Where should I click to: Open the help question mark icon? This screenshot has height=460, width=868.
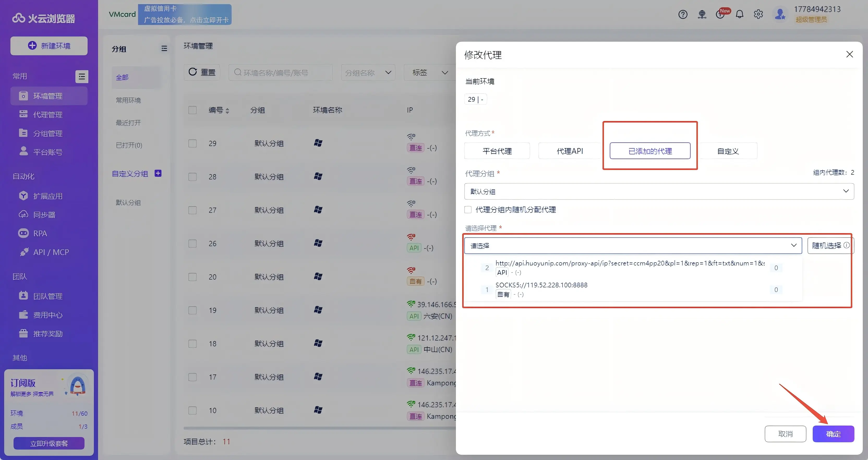tap(683, 15)
